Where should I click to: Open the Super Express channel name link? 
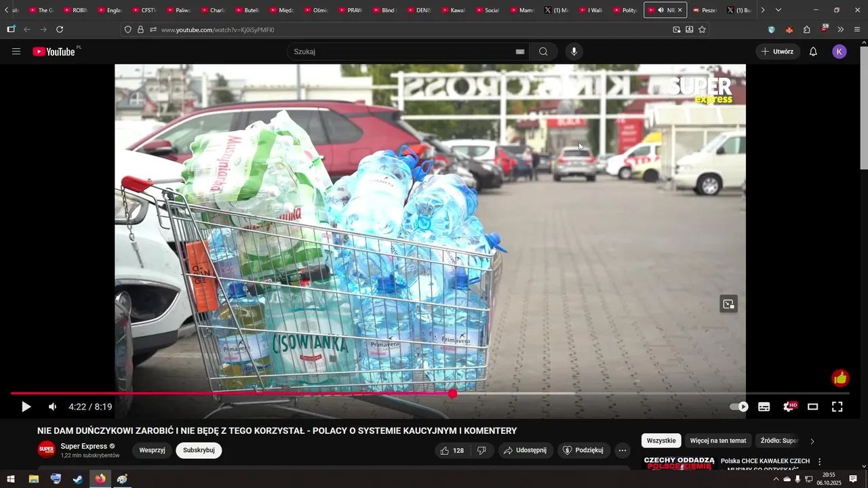[84, 446]
